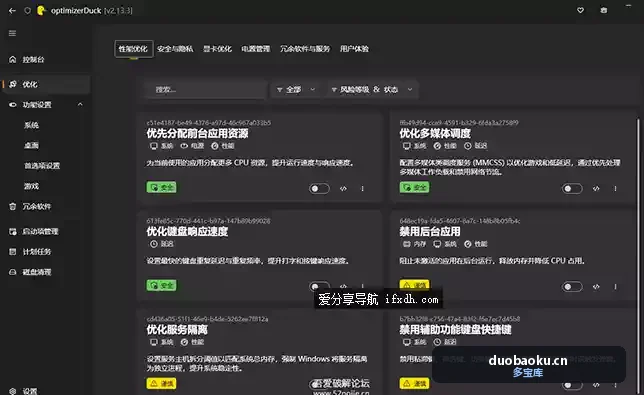
Task: Click 延迟 tag on 禁用辅助功能键盘快捷键
Action: pyautogui.click(x=445, y=342)
